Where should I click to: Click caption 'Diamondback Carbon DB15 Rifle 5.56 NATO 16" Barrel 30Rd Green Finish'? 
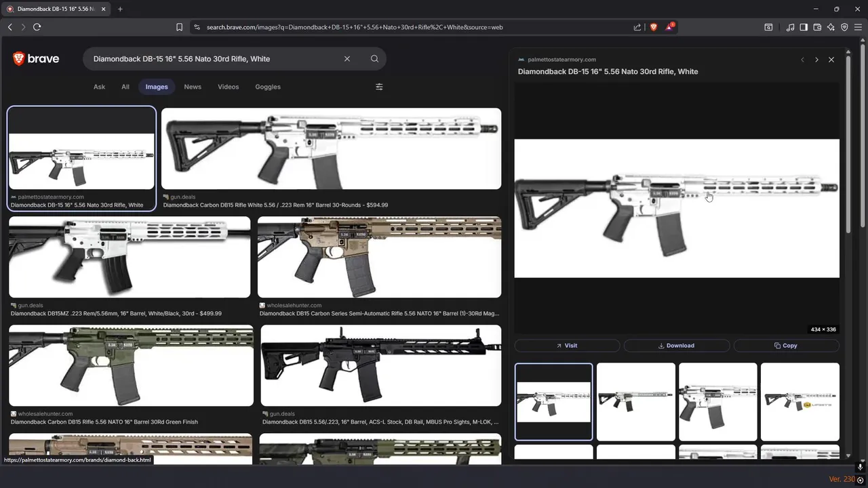click(104, 422)
